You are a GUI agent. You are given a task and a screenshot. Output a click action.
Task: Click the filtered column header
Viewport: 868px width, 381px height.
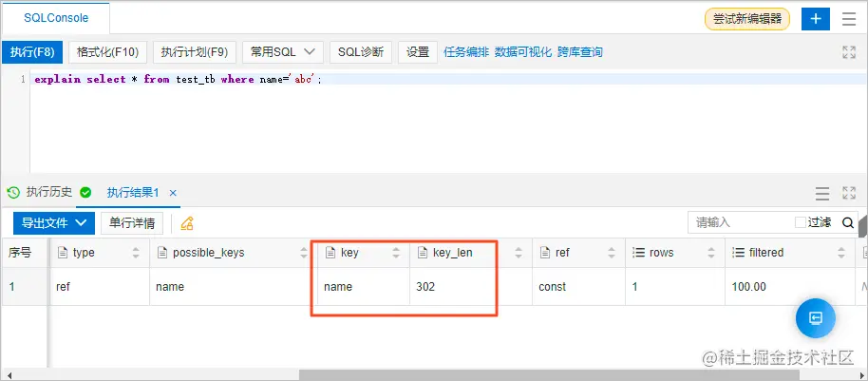[x=790, y=253]
